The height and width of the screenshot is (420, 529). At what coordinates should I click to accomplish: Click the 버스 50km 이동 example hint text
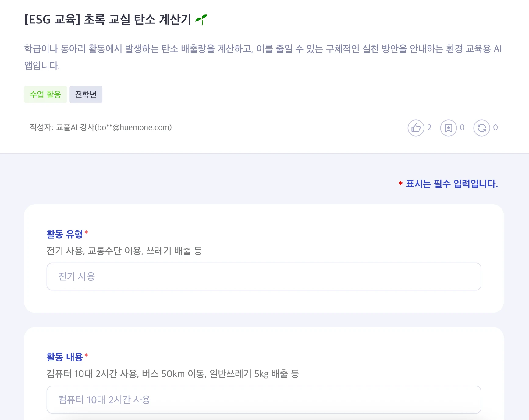172,374
